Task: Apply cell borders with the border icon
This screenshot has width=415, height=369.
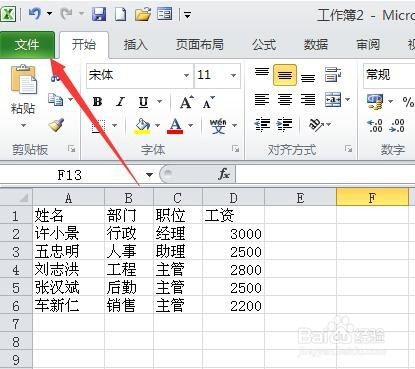Action: (x=99, y=126)
